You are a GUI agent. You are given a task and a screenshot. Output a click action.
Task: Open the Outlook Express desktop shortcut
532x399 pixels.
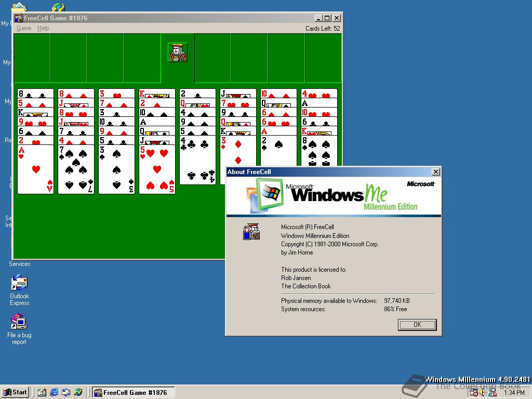19,290
